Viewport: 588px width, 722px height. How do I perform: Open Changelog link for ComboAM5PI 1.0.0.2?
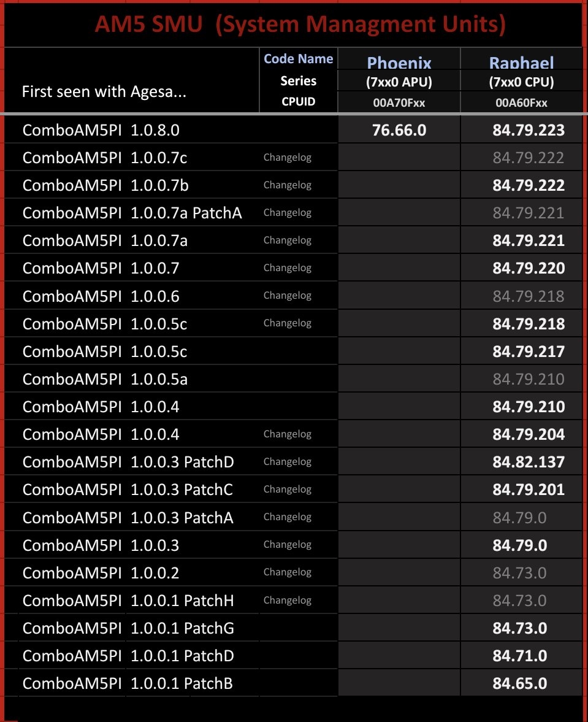287,572
